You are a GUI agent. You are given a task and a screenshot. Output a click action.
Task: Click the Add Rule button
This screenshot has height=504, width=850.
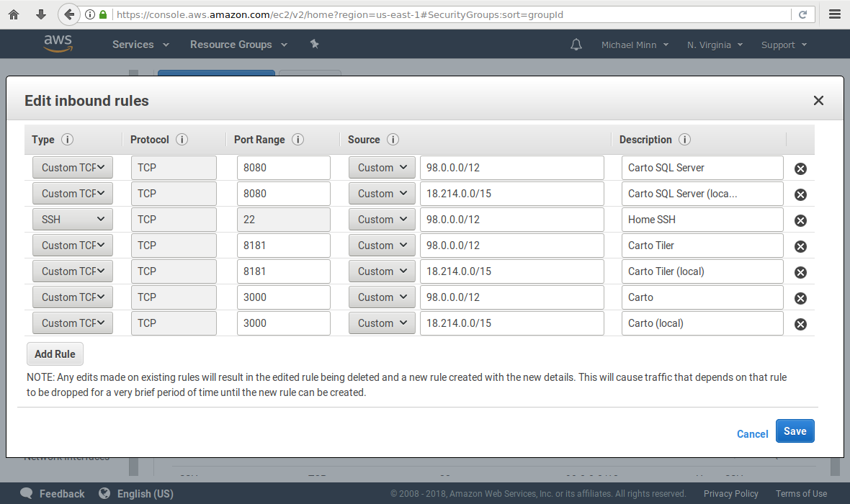(x=55, y=354)
